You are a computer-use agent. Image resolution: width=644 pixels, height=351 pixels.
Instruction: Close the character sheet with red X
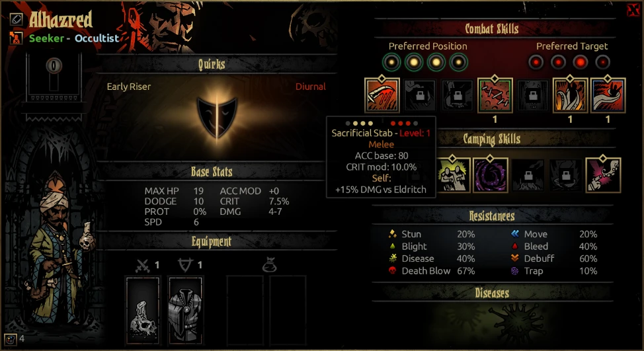[633, 10]
